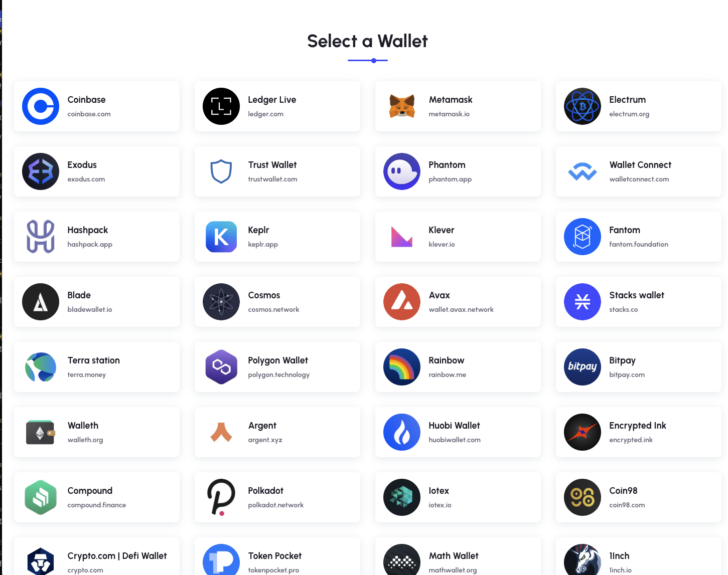
Task: Click the Ledger Live black logo
Action: [221, 106]
